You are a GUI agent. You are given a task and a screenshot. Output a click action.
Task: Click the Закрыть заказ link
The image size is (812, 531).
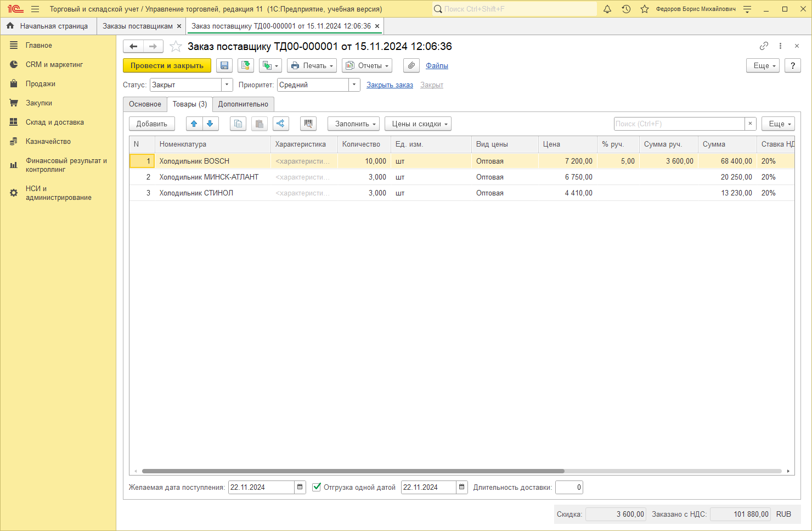click(390, 85)
